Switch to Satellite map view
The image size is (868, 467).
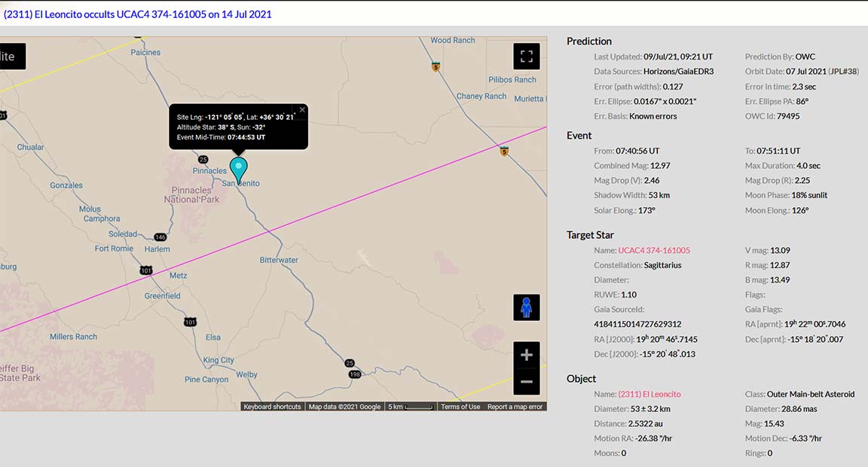click(12, 56)
